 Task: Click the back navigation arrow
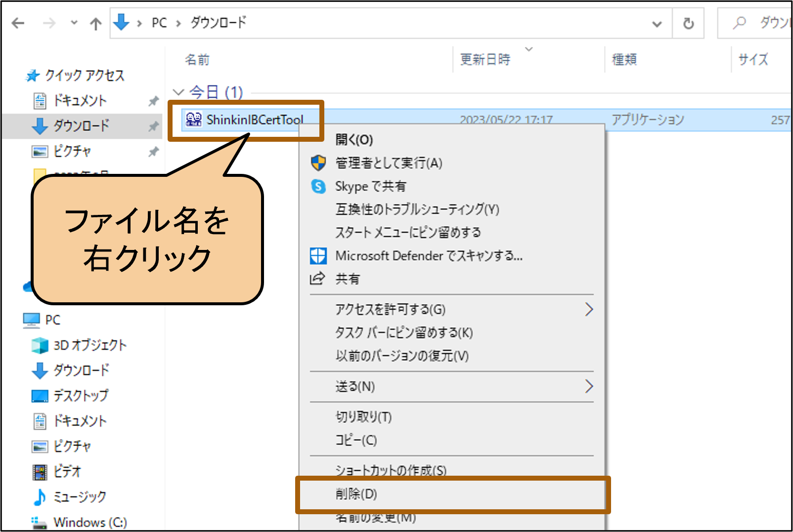(x=18, y=23)
